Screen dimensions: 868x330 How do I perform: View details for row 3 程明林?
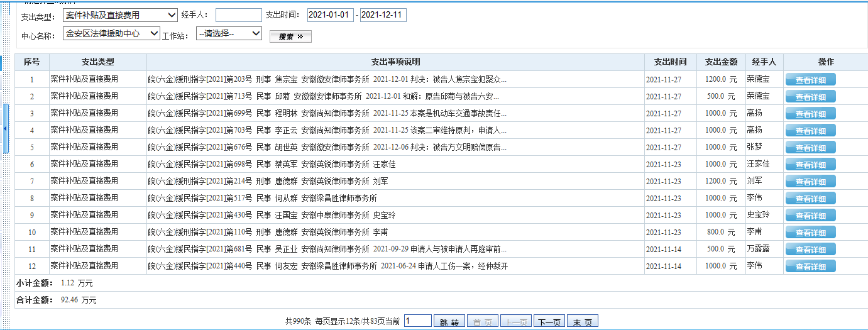click(x=810, y=114)
